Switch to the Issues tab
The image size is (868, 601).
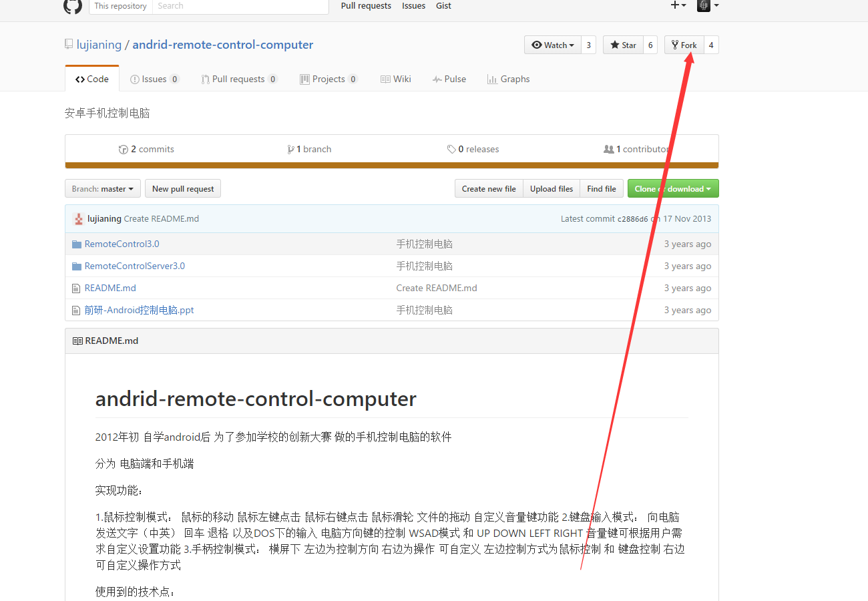(x=155, y=79)
